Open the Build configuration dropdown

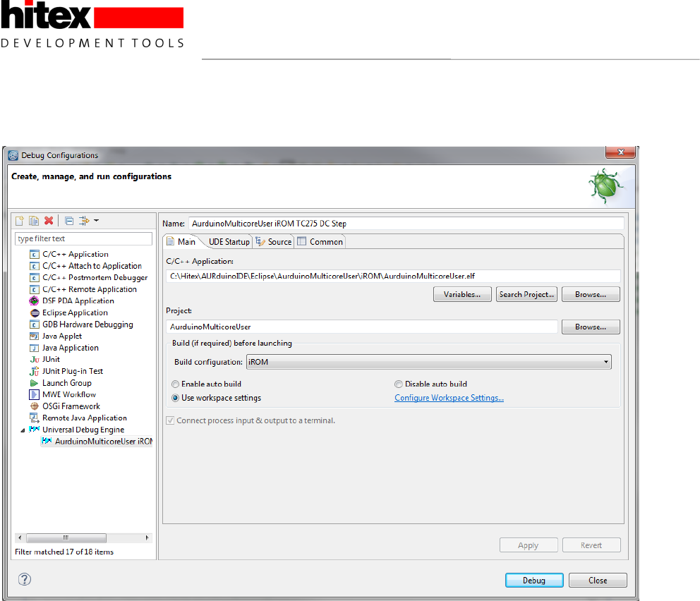428,362
